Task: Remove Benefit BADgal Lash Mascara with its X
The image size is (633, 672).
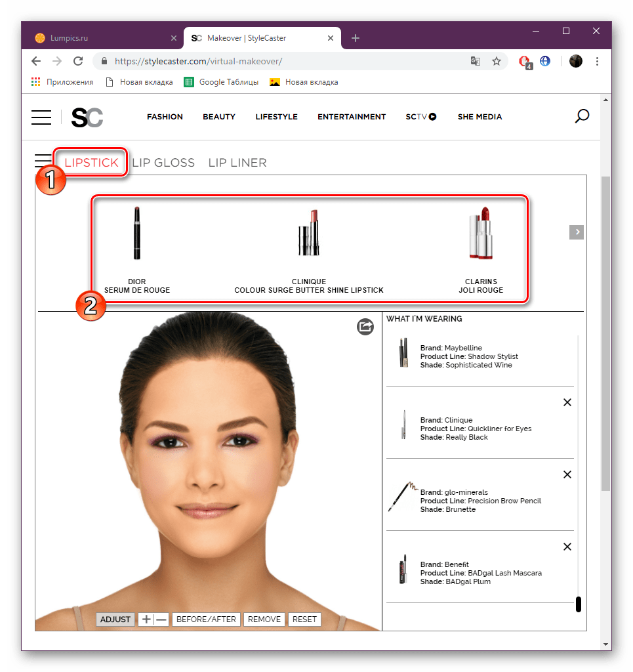Action: (x=567, y=546)
